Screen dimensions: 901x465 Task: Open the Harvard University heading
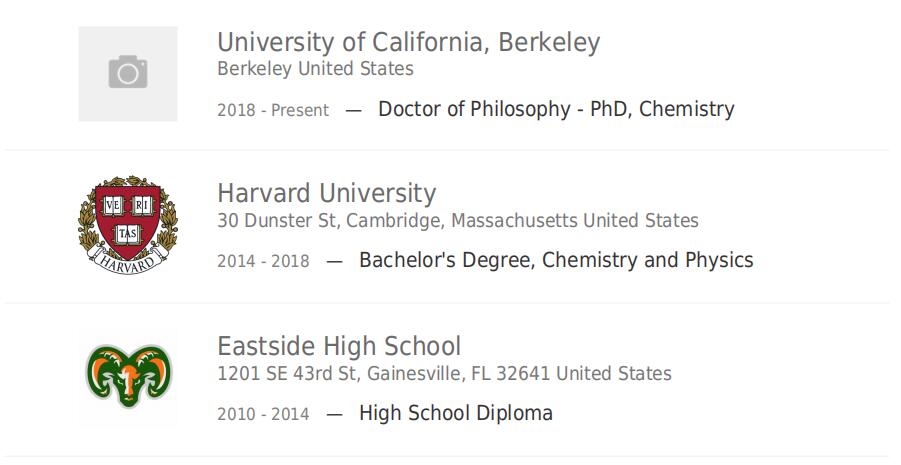[x=326, y=193]
